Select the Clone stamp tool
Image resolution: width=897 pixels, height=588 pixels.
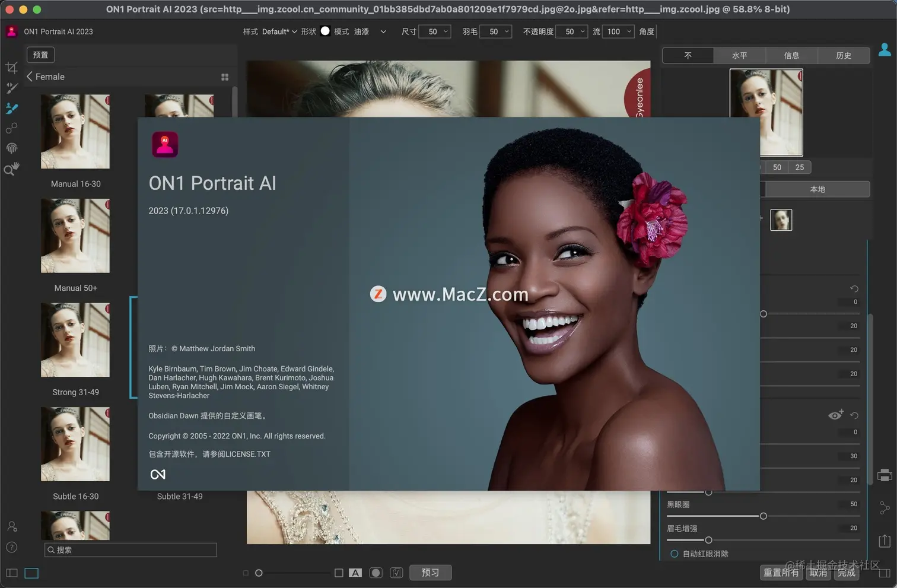click(x=11, y=128)
